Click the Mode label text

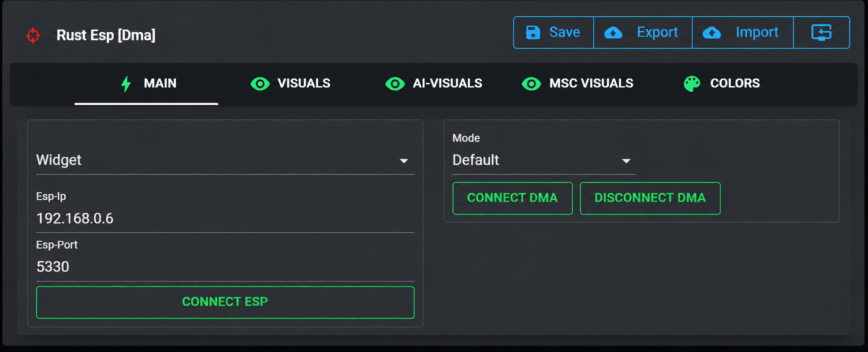click(466, 138)
